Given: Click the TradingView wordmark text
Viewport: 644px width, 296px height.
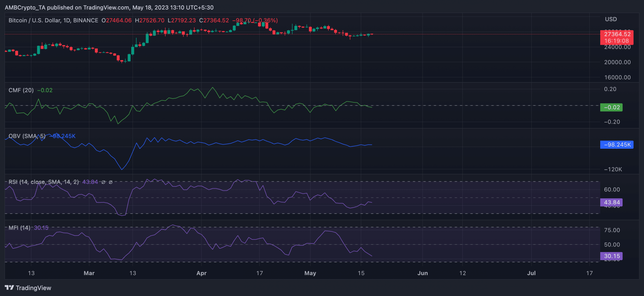Looking at the screenshot, I should (33, 288).
